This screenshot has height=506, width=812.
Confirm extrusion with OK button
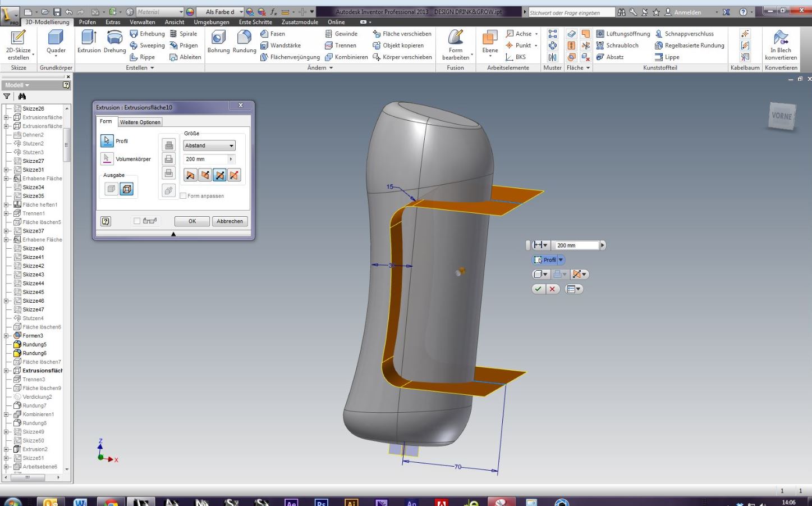point(192,221)
